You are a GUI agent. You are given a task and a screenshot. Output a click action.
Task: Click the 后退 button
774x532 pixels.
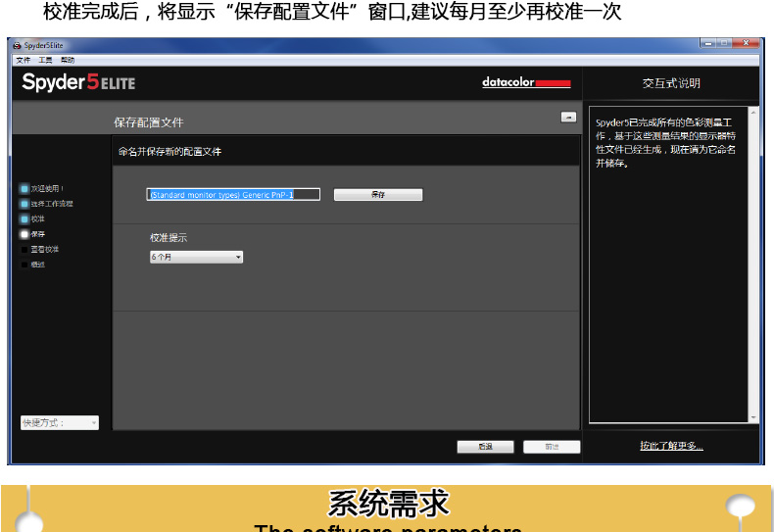[485, 447]
